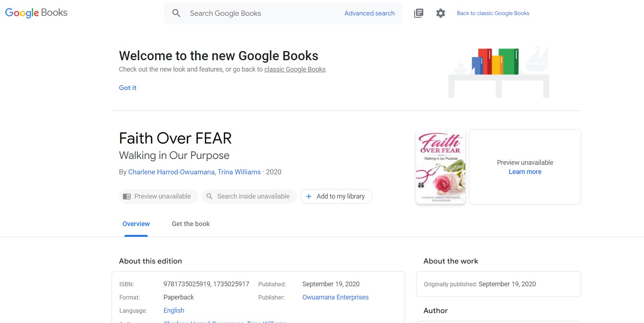Open the settings gear icon
Screen dimensions: 644x323
(x=440, y=13)
